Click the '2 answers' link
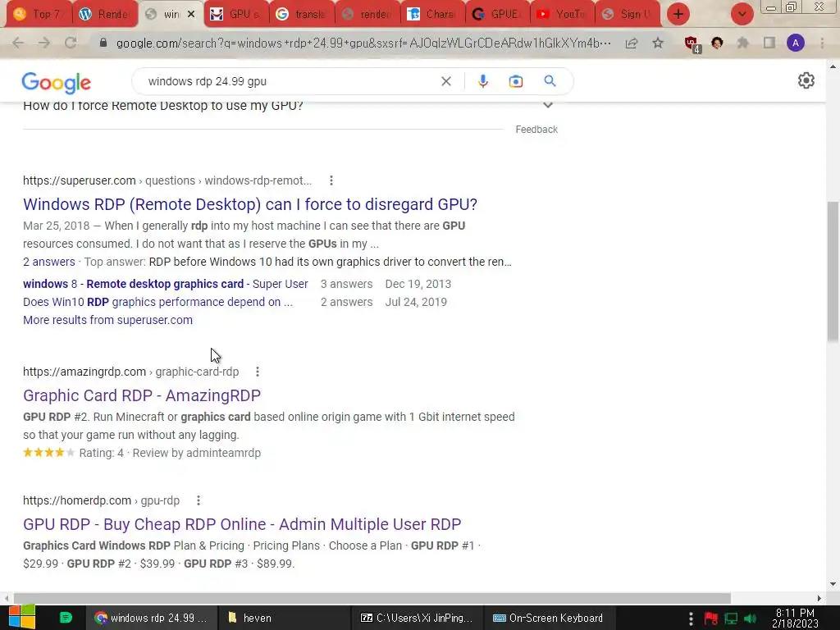Image resolution: width=840 pixels, height=630 pixels. pos(49,262)
